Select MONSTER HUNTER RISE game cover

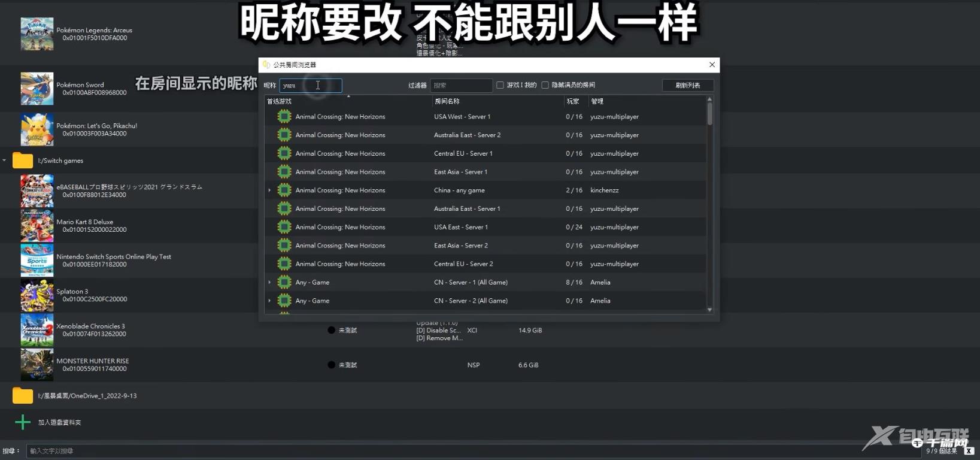click(37, 365)
